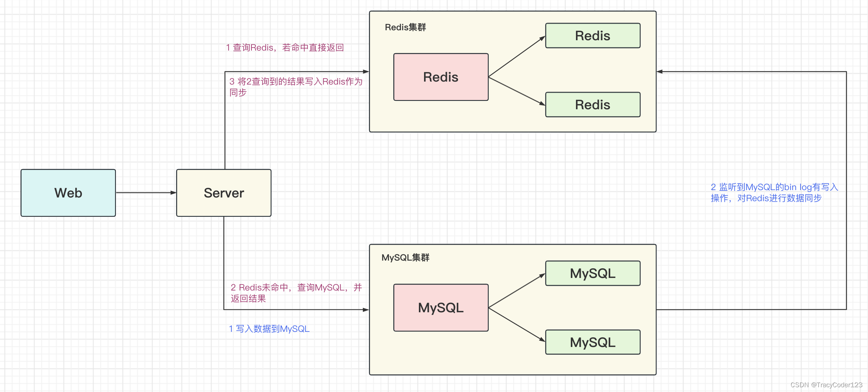Select the Web box
Viewport: 868px width, 392px height.
pos(68,193)
